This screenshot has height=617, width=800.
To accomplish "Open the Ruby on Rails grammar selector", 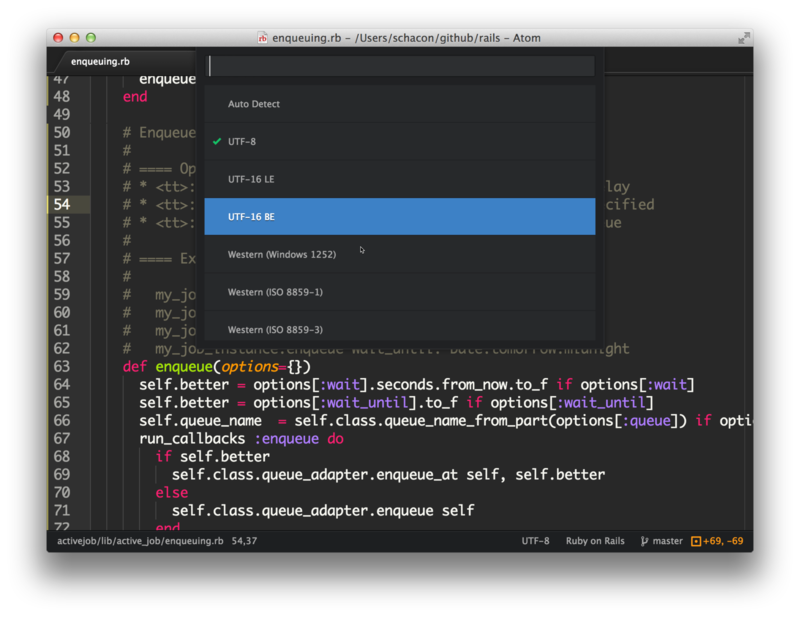I will 595,541.
